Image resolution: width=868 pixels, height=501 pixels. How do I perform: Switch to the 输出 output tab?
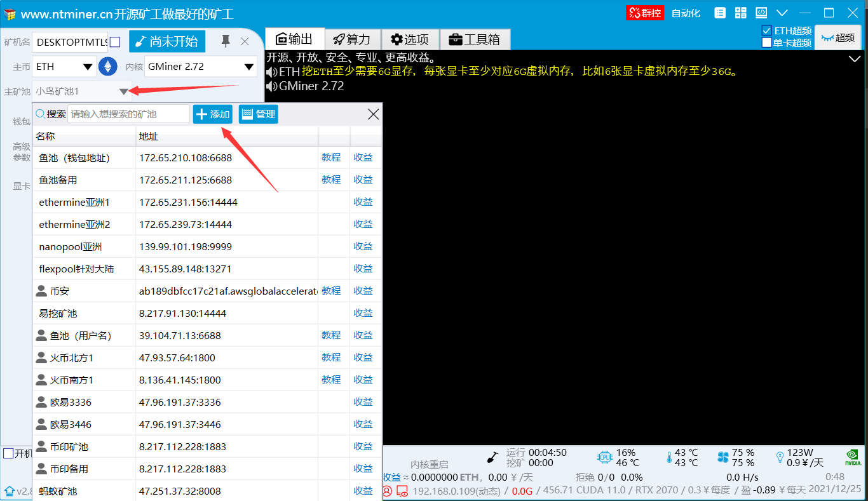[294, 39]
